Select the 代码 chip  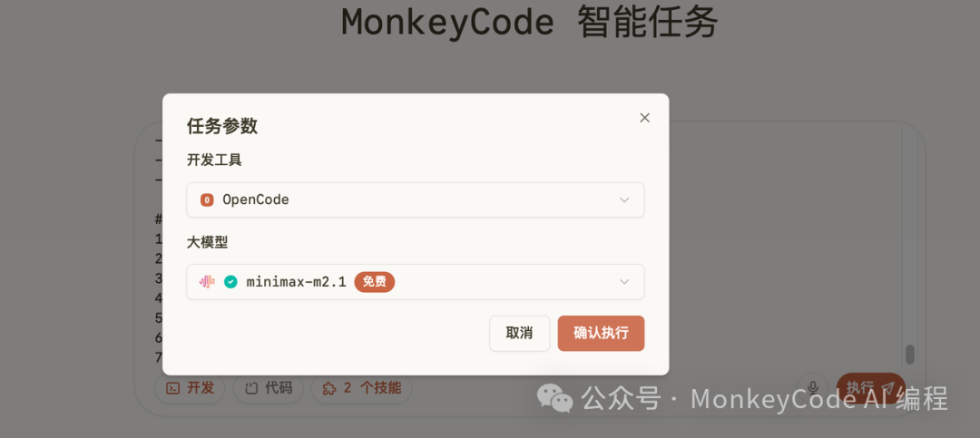click(268, 388)
